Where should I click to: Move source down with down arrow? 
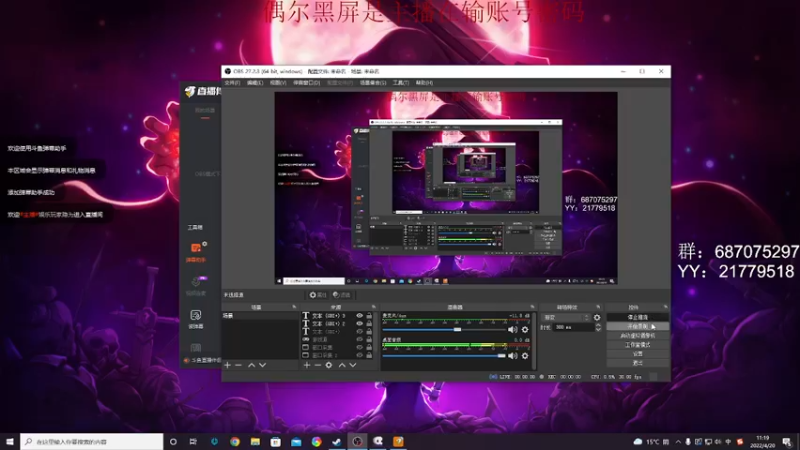[x=353, y=365]
